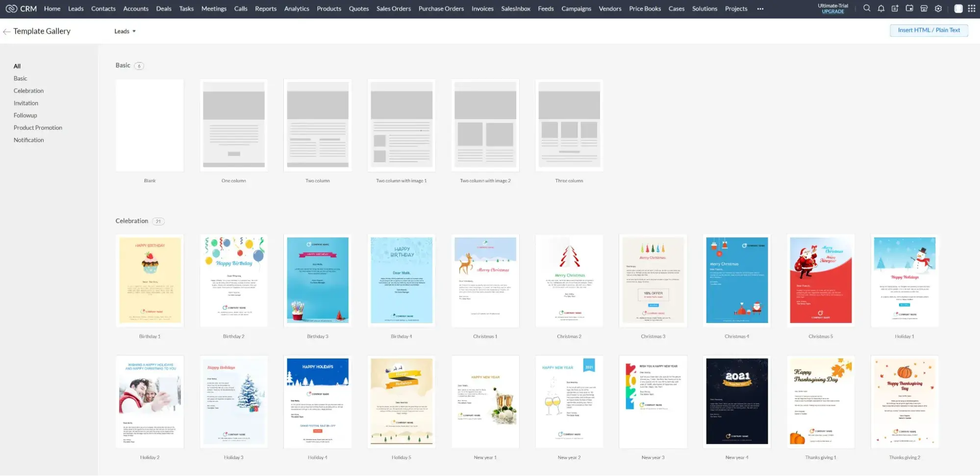
Task: Open the app launcher grid
Action: (x=972, y=8)
